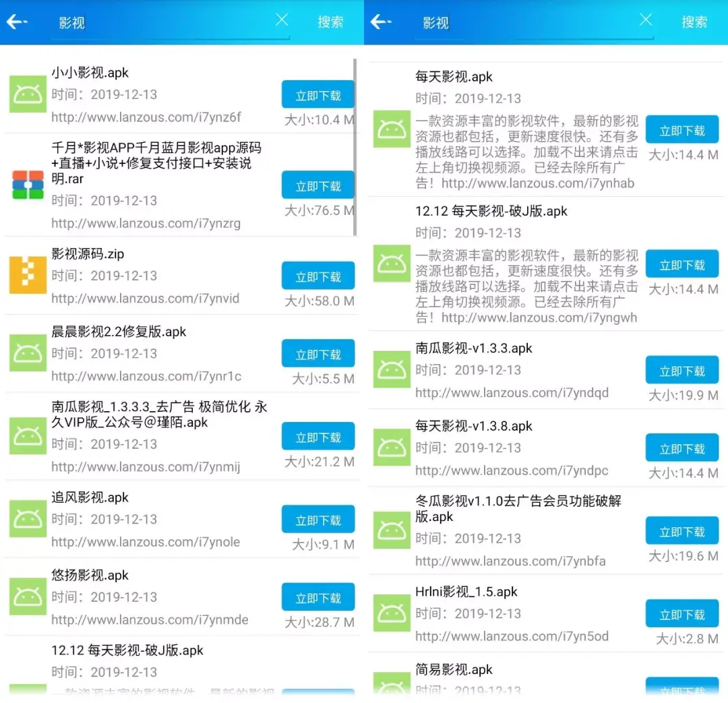728x703 pixels.
Task: Tap Android icon of 小小影视.apk
Action: (x=28, y=95)
